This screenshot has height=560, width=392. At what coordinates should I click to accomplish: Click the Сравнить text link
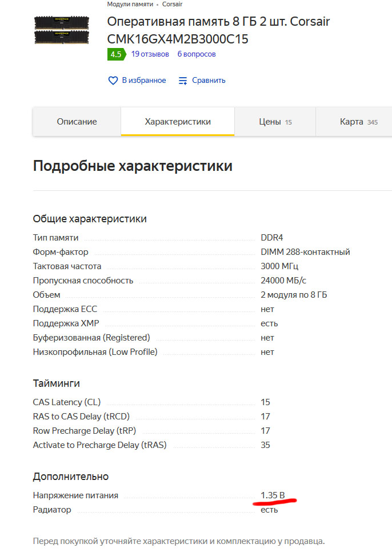[x=209, y=81]
